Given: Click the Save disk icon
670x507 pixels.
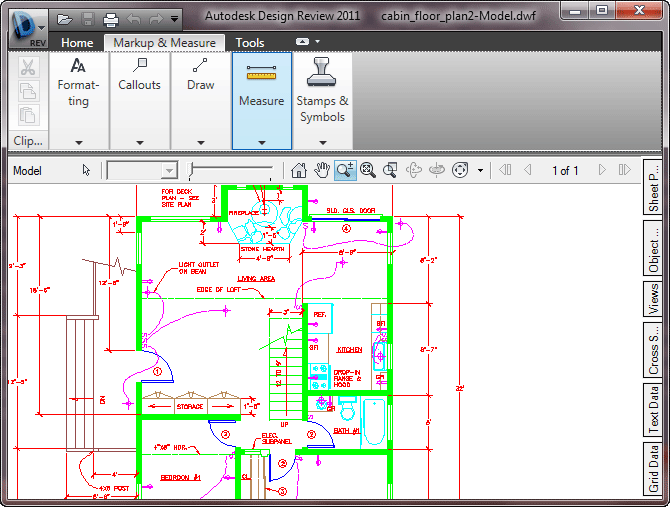Looking at the screenshot, I should click(88, 19).
